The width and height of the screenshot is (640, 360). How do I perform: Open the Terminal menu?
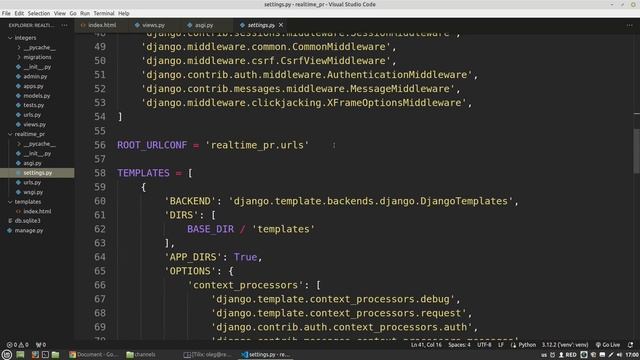point(104,13)
